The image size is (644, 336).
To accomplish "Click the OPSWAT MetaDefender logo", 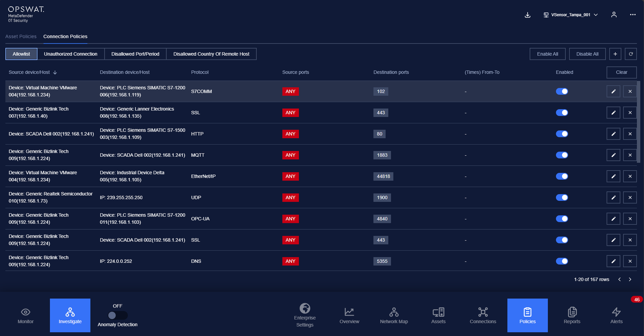I will click(26, 14).
